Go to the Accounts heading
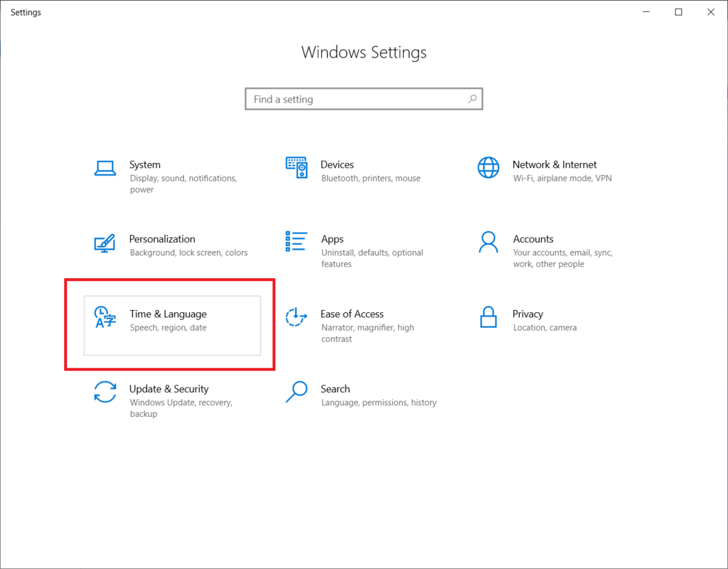This screenshot has height=569, width=728. pos(533,239)
